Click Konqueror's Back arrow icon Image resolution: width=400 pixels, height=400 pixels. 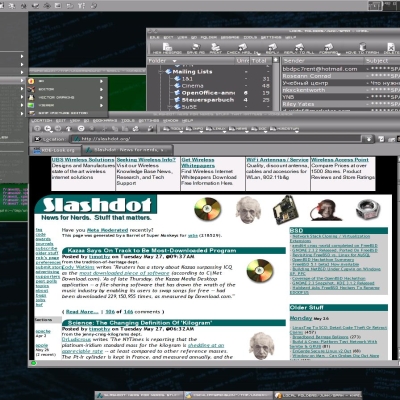click(x=48, y=128)
